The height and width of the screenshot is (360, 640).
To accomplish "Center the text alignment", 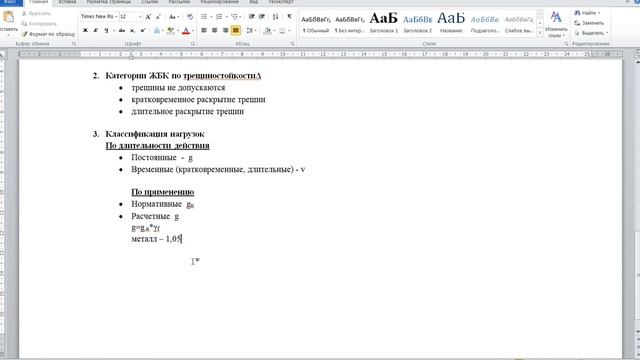I will pyautogui.click(x=214, y=30).
